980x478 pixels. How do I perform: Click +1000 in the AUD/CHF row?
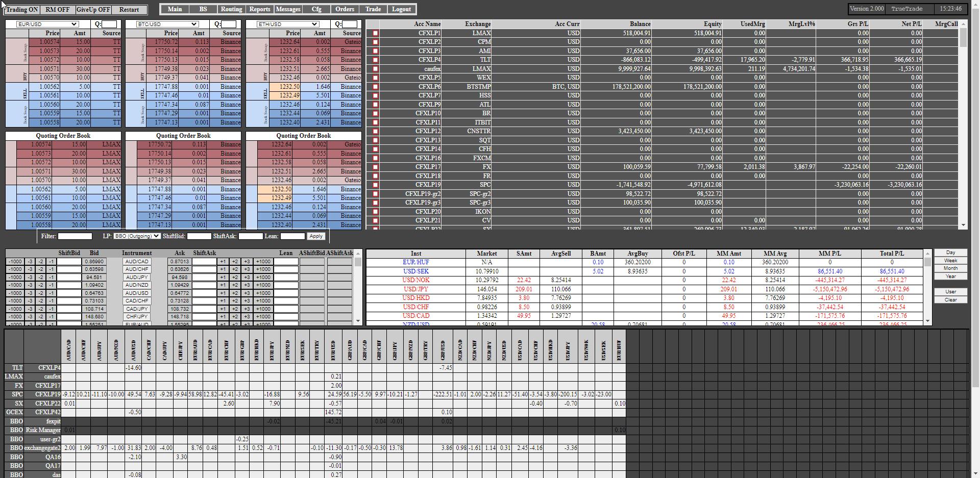(x=263, y=269)
